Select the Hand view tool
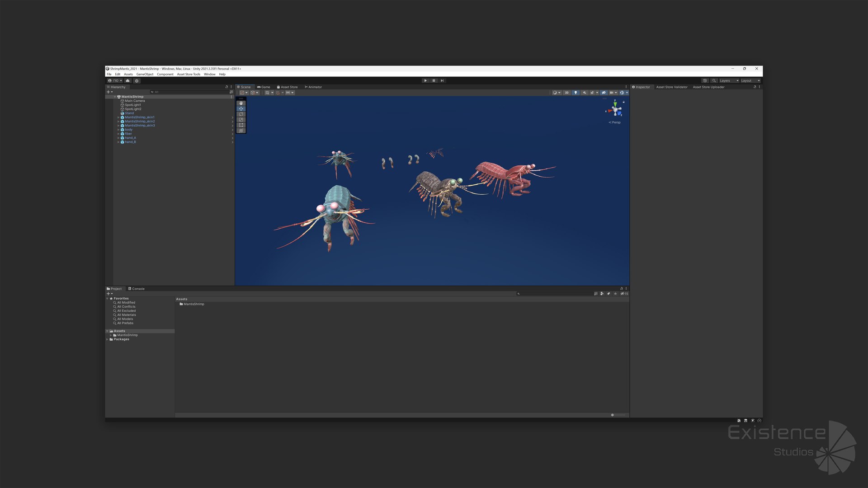Viewport: 868px width, 488px height. coord(241,103)
